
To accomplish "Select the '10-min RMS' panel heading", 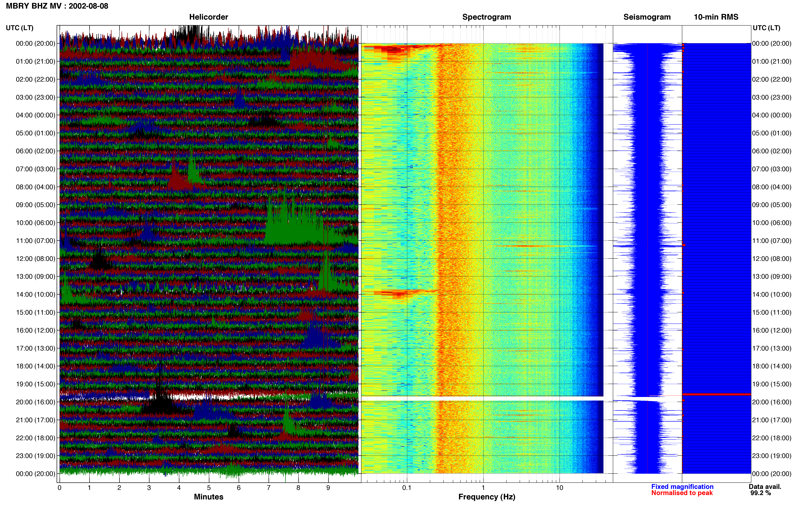I will point(716,17).
